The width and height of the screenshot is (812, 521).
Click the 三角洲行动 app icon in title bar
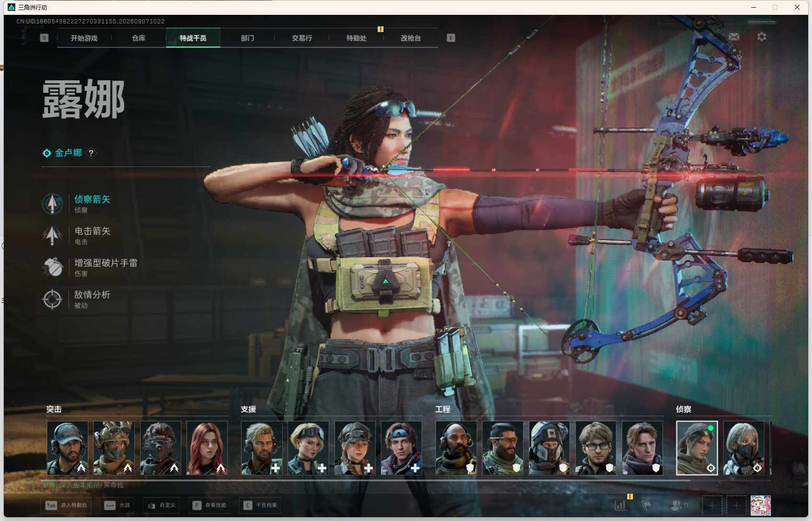click(11, 7)
